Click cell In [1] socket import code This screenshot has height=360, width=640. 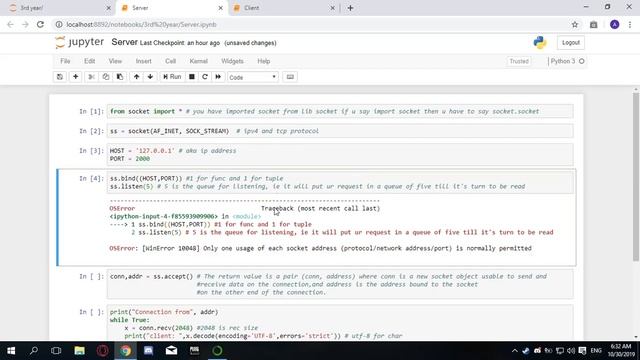point(340,111)
